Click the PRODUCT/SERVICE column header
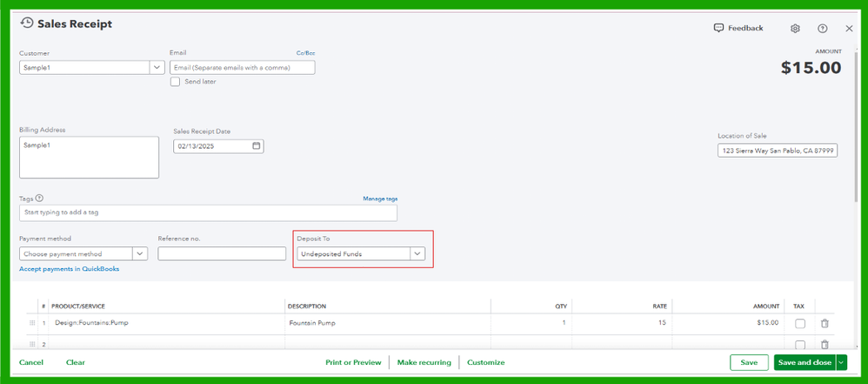Screen dimensions: 868x384 point(78,306)
